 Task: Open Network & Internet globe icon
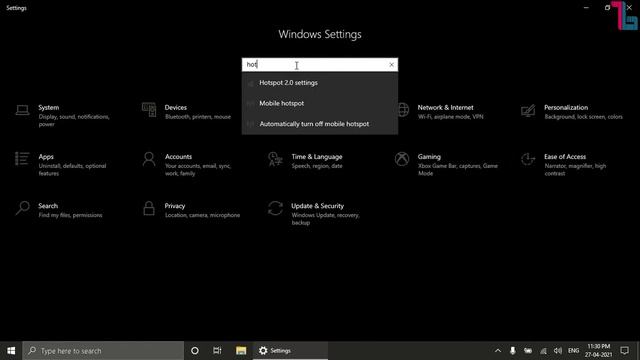[403, 110]
